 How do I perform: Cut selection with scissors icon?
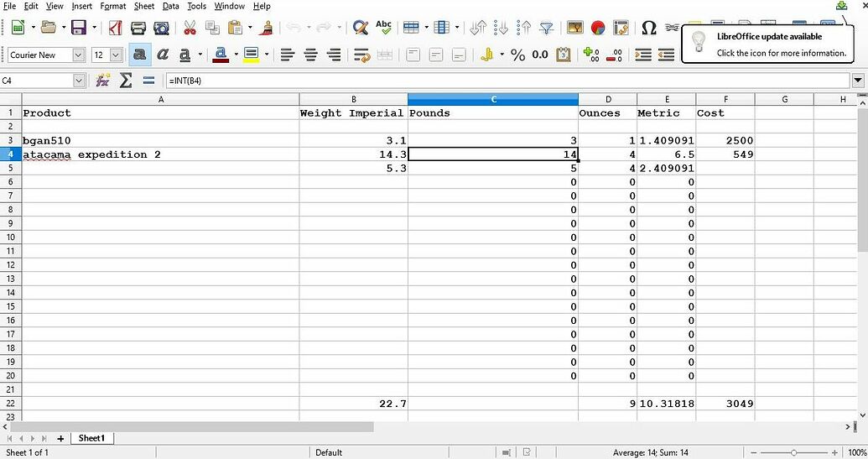click(x=190, y=27)
